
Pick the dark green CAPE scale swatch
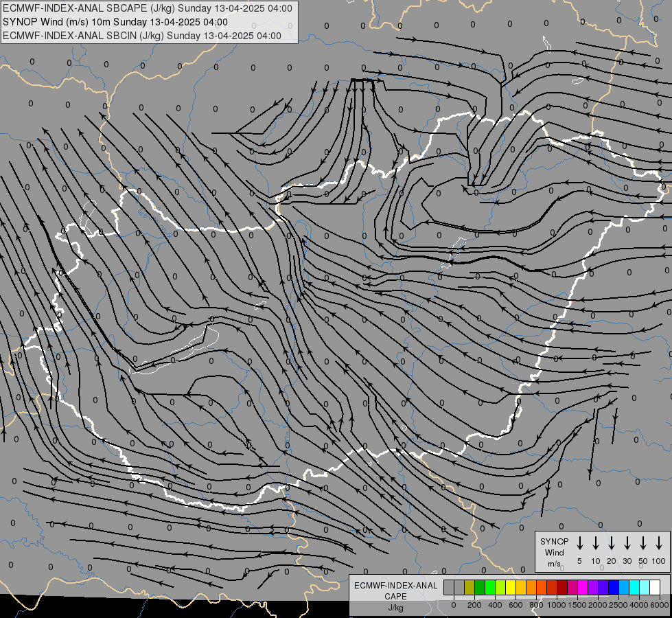coord(480,588)
